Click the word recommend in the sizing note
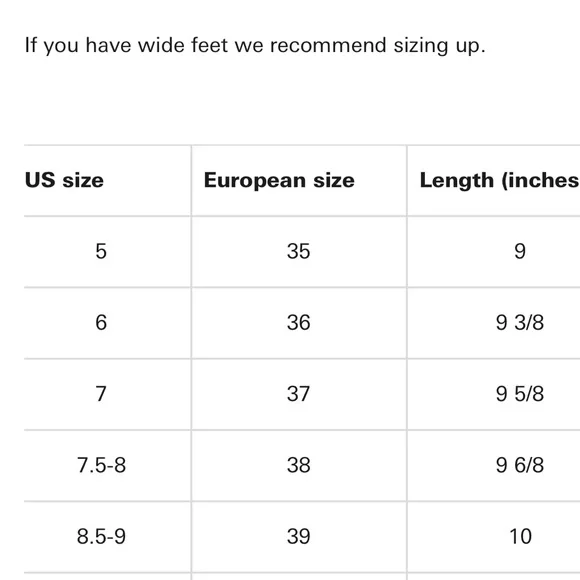The height and width of the screenshot is (580, 580). click(328, 45)
